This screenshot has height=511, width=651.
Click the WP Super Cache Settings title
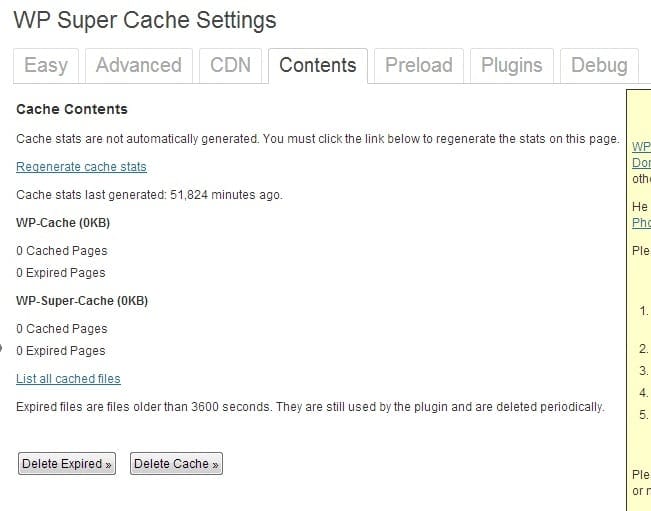(x=144, y=20)
